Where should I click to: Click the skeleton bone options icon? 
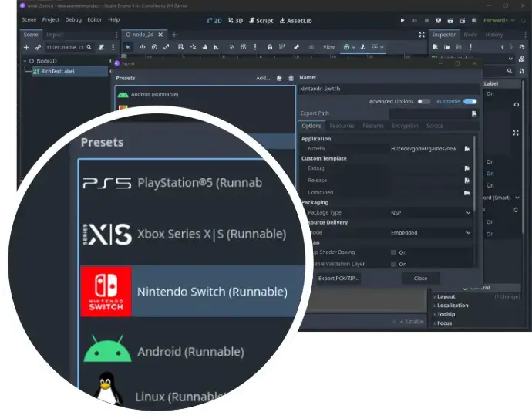pyautogui.click(x=297, y=47)
